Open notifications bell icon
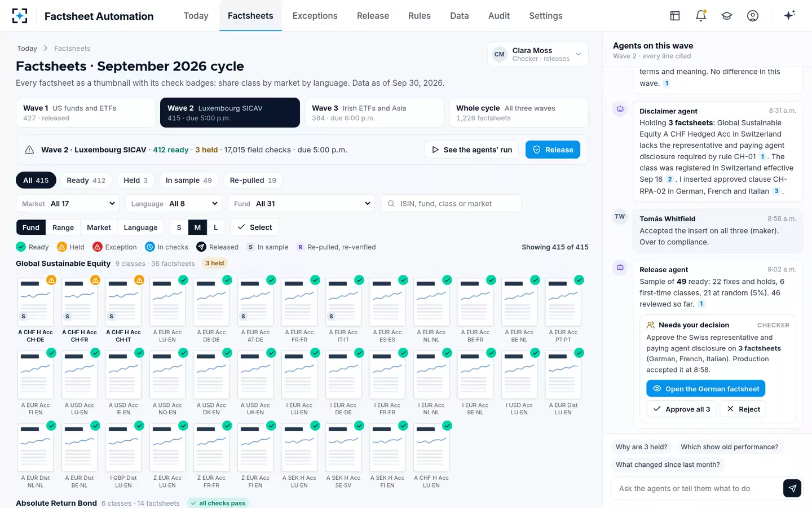 (701, 16)
